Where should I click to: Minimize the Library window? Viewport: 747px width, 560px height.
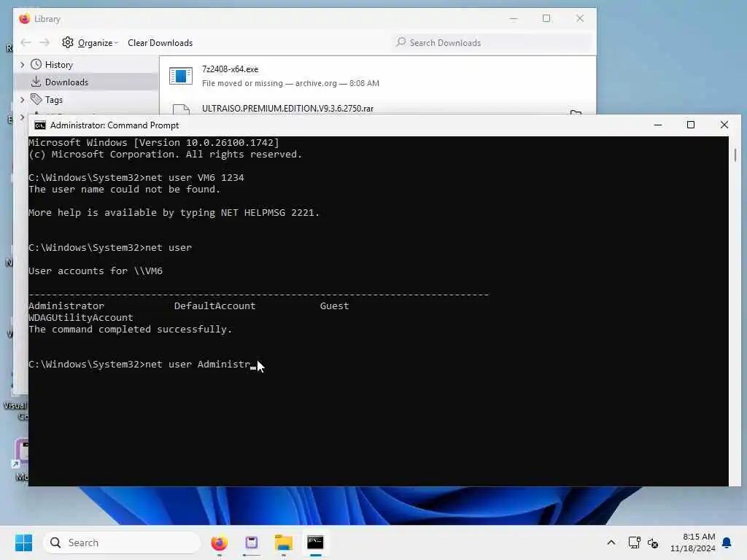tap(513, 18)
